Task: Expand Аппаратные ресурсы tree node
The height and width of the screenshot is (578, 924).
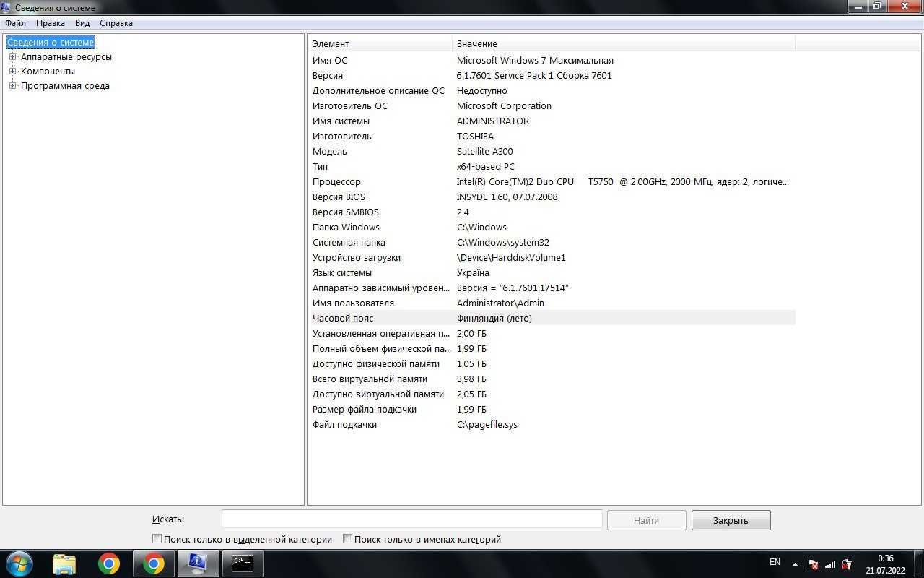Action: click(x=12, y=57)
